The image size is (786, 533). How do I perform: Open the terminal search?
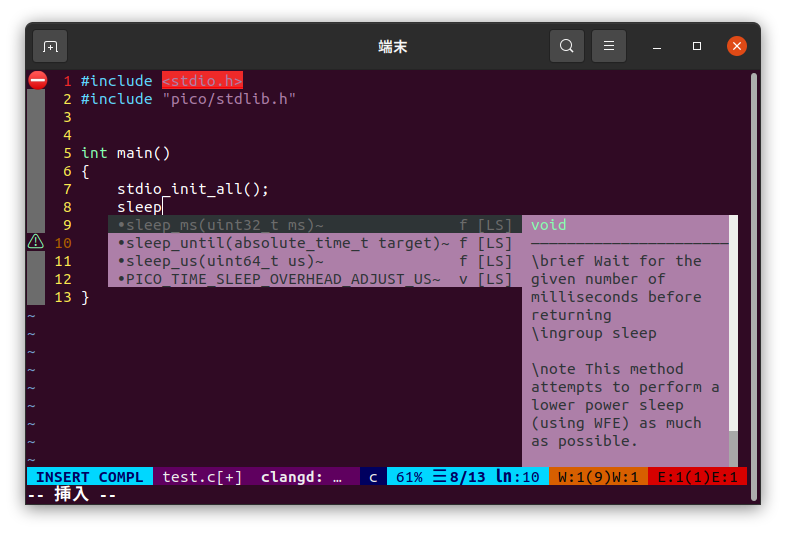pos(566,46)
